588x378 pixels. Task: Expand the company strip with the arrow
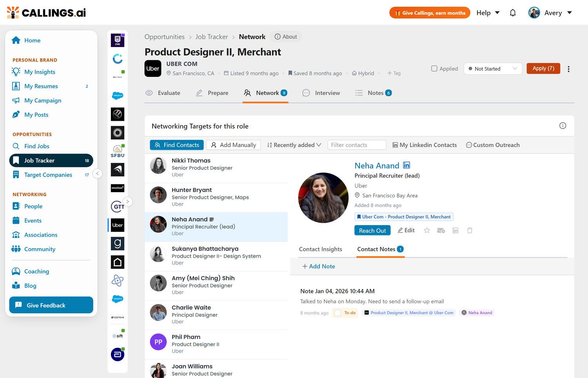(x=128, y=202)
